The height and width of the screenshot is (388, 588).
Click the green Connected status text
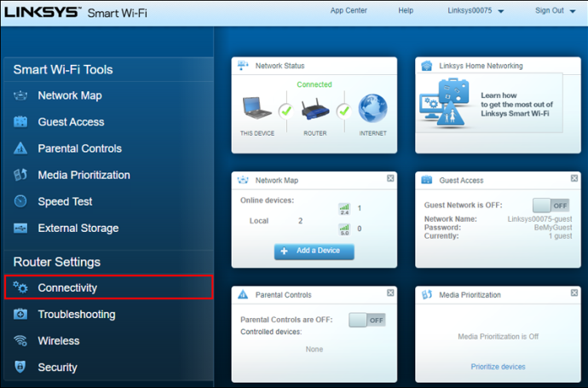tap(314, 84)
